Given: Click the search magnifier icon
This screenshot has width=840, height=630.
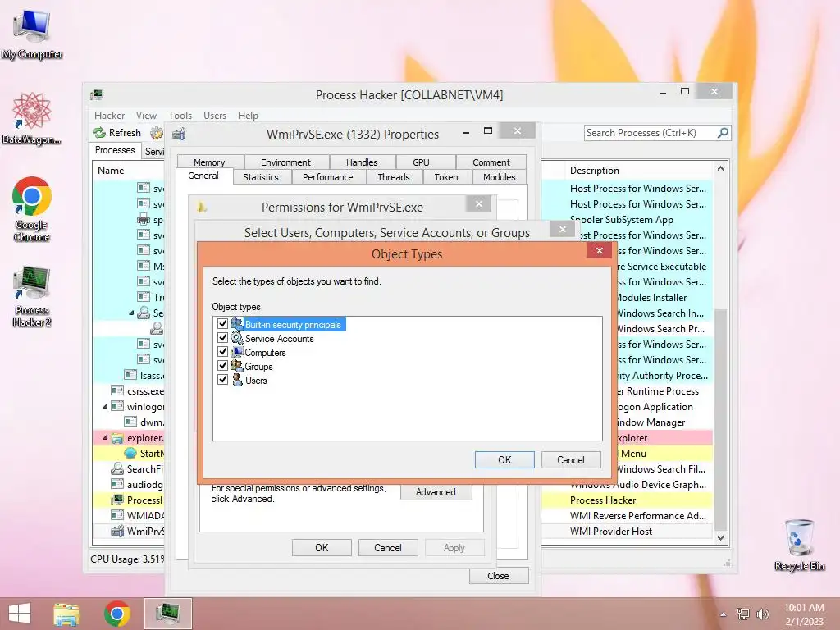Looking at the screenshot, I should pos(723,132).
